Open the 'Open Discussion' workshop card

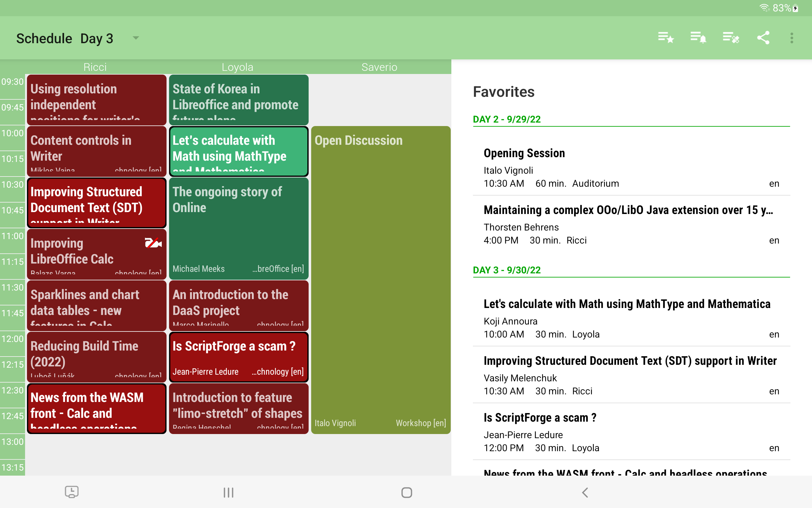[381, 280]
